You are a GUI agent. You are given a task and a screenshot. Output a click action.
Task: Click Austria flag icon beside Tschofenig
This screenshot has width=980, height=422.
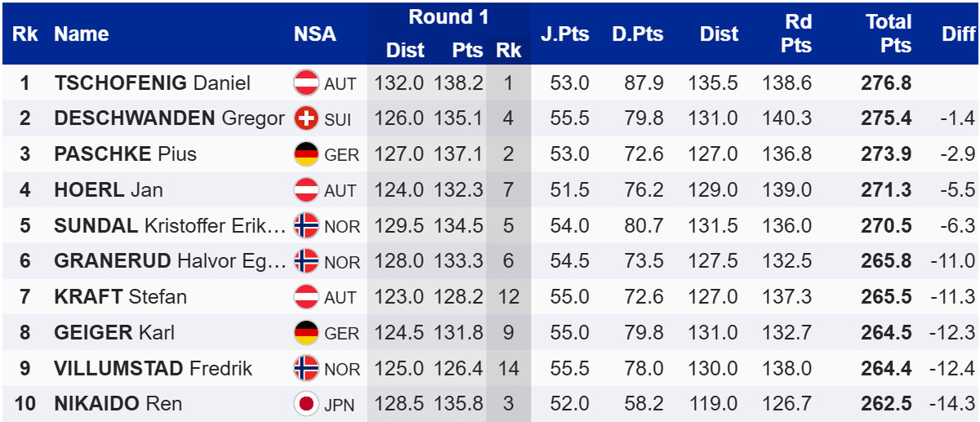pos(306,83)
